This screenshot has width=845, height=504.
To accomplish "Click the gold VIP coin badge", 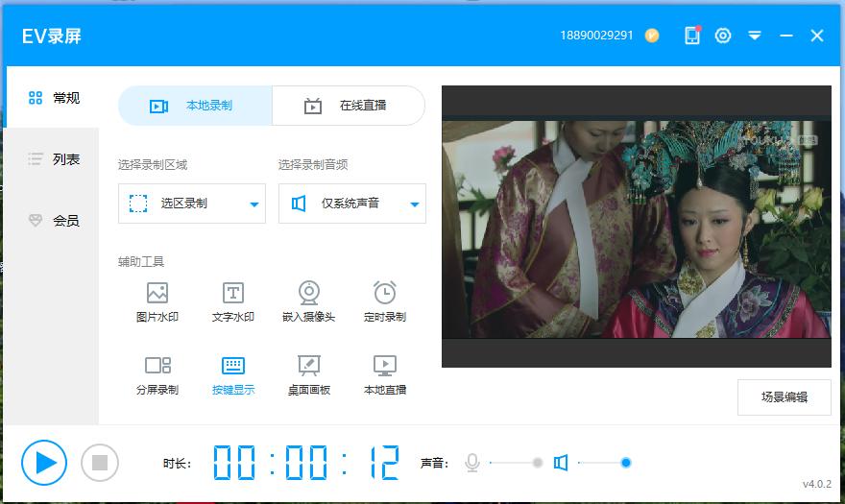I will pyautogui.click(x=652, y=36).
